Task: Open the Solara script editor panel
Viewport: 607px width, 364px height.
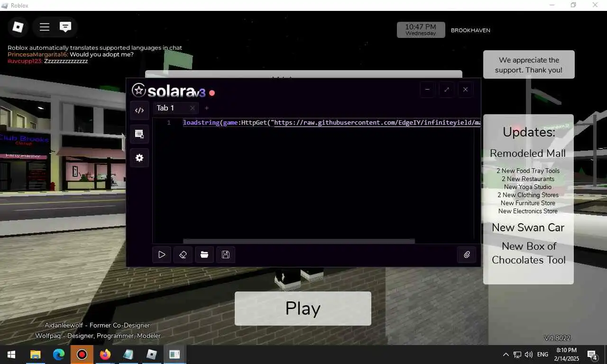Action: click(x=139, y=110)
